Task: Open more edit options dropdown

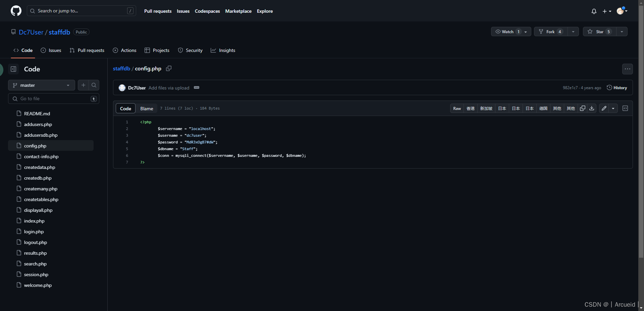Action: click(613, 108)
